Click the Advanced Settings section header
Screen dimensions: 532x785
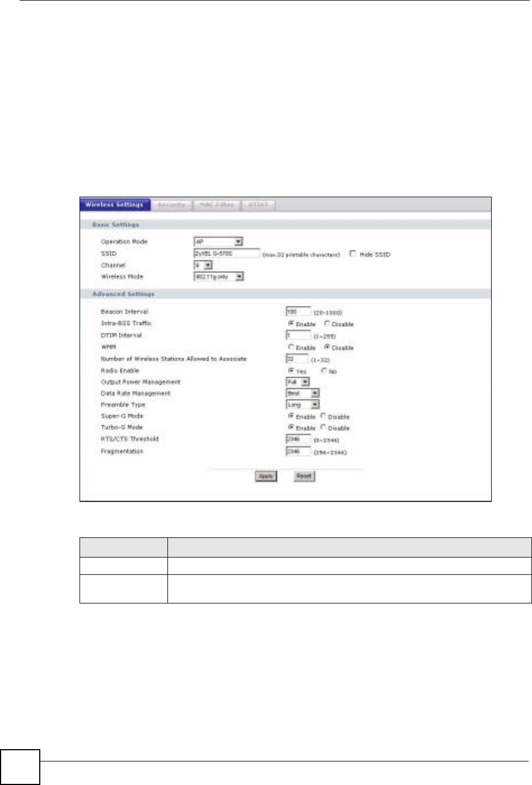pyautogui.click(x=123, y=294)
